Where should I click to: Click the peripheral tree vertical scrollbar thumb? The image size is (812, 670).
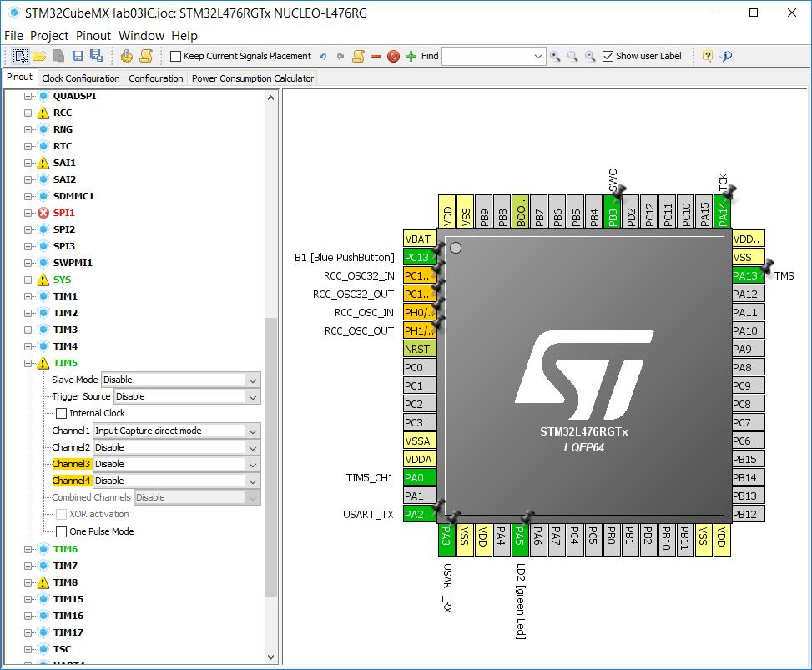(271, 456)
